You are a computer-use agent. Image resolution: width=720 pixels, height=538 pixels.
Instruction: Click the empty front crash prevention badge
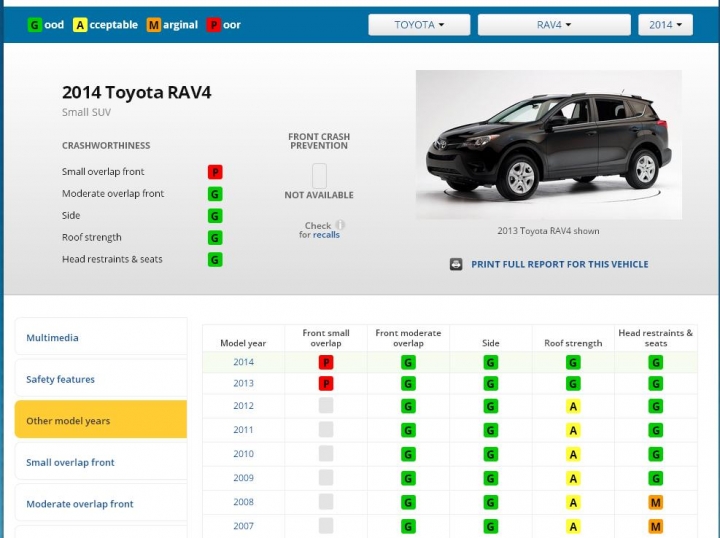tap(320, 176)
